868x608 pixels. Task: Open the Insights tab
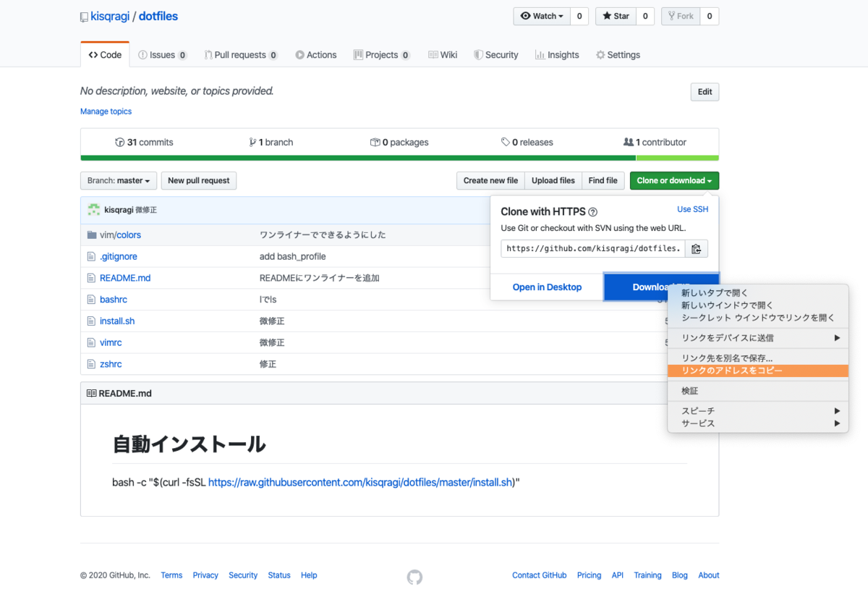[557, 55]
